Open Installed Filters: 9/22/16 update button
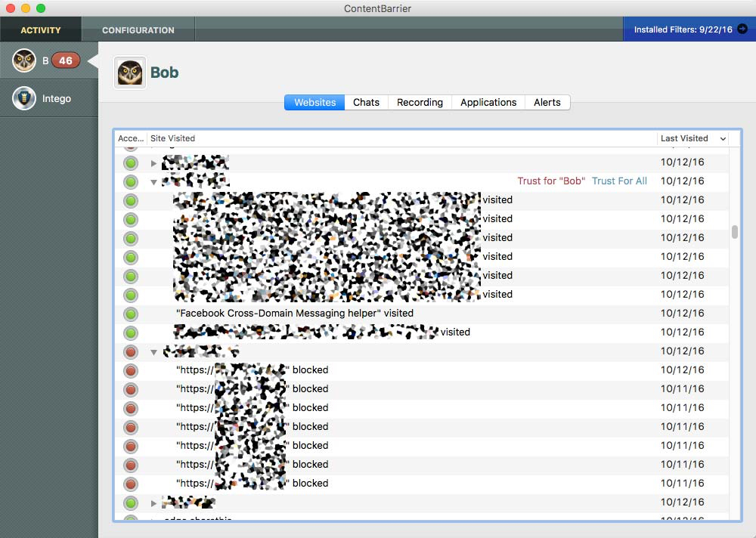Image resolution: width=756 pixels, height=538 pixels. point(689,29)
